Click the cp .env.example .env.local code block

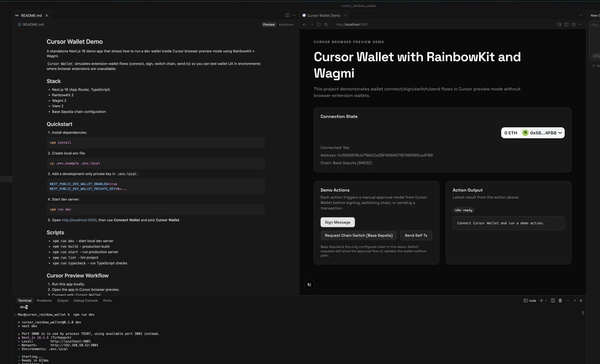pyautogui.click(x=155, y=163)
